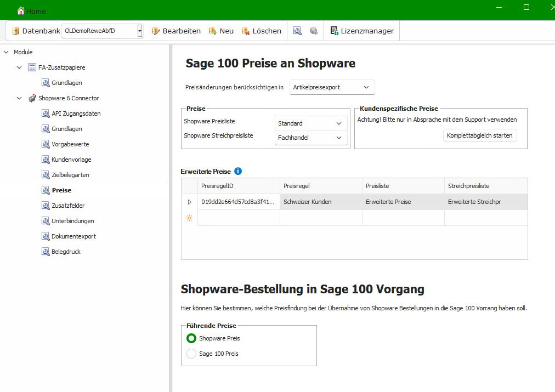Click the Löschen toolbar button label
Screen dimensions: 555x392
[267, 31]
